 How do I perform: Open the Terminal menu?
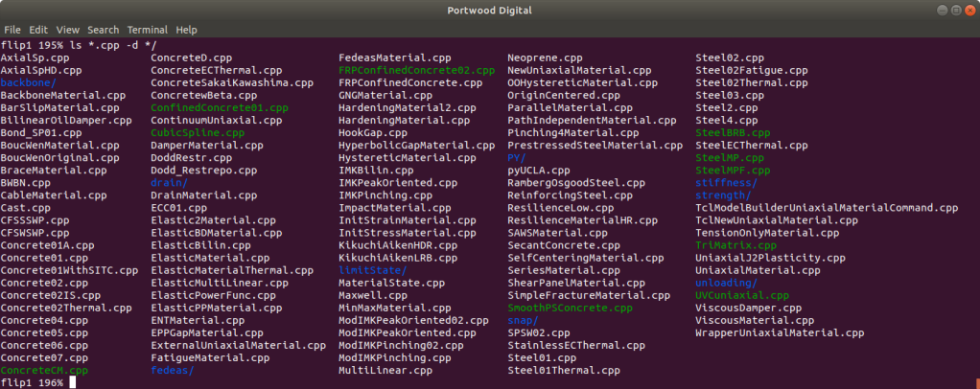(x=148, y=30)
